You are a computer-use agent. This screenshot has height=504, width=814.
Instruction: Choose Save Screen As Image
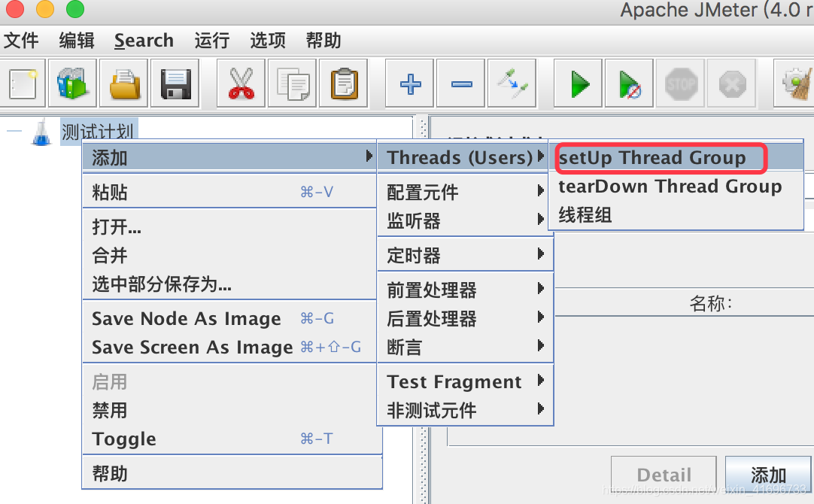click(229, 347)
